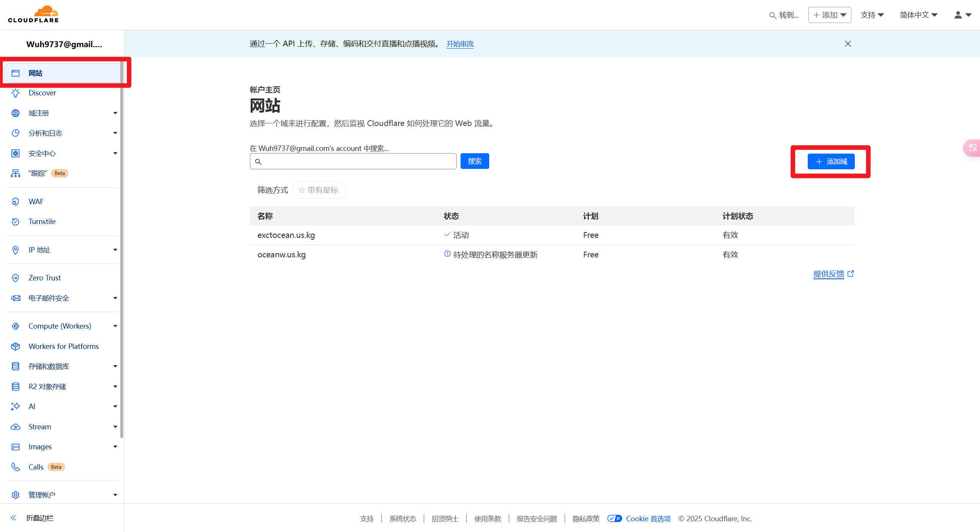The height and width of the screenshot is (532, 980).
Task: Open Zero Trust via its icon
Action: [x=15, y=278]
